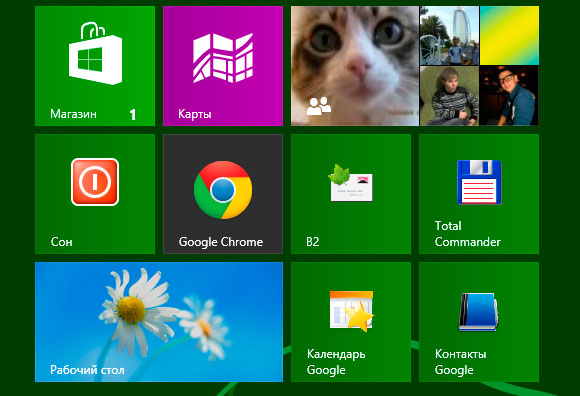Open the B2 mail tile
This screenshot has width=580, height=396.
point(351,194)
